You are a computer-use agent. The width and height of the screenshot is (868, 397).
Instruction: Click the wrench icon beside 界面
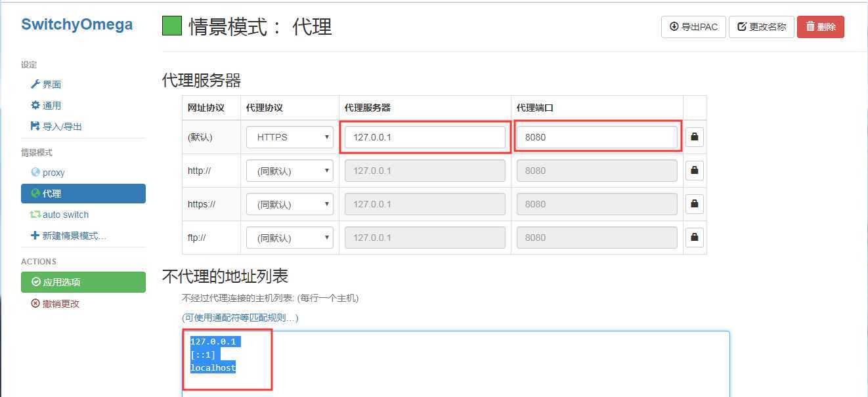click(35, 85)
